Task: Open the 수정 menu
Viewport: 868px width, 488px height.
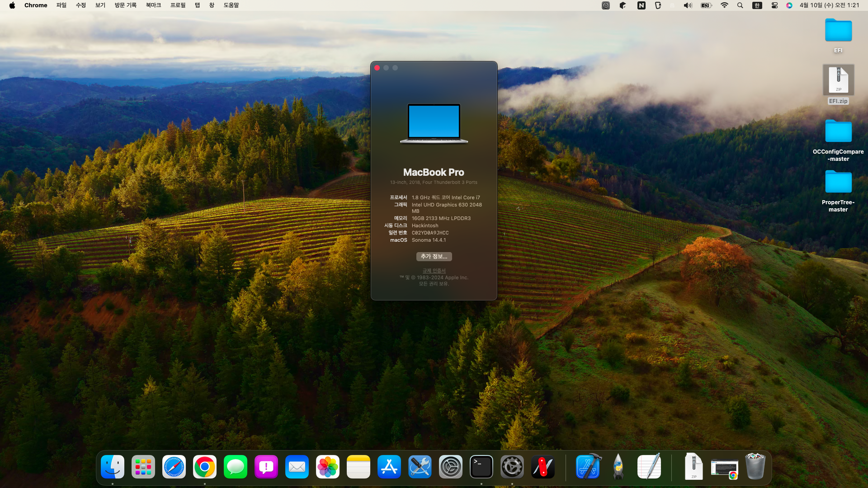Action: tap(81, 5)
